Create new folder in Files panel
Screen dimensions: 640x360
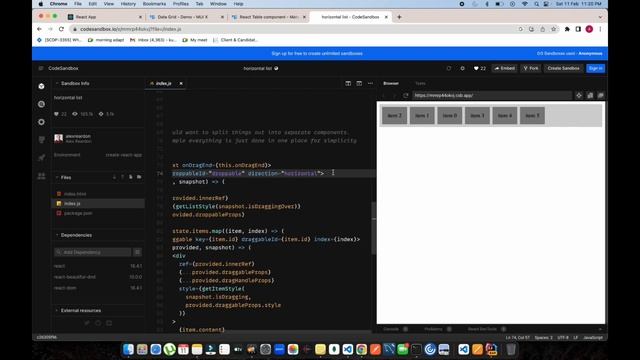click(139, 177)
